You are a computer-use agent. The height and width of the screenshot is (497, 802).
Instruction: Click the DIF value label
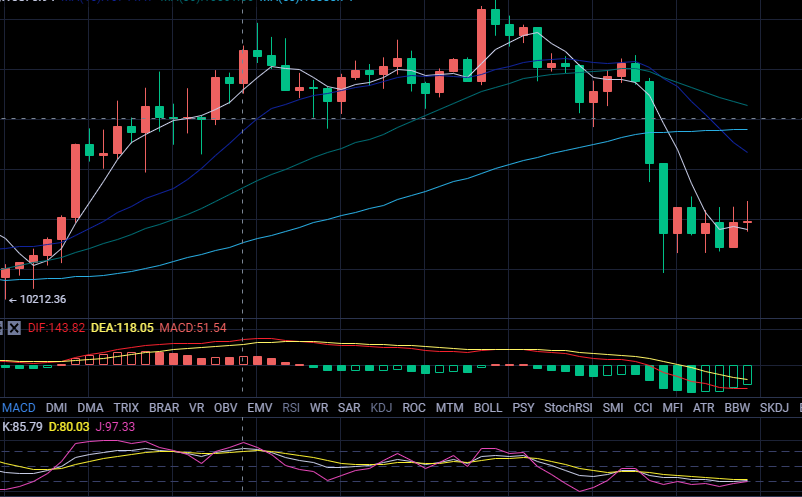coord(56,327)
